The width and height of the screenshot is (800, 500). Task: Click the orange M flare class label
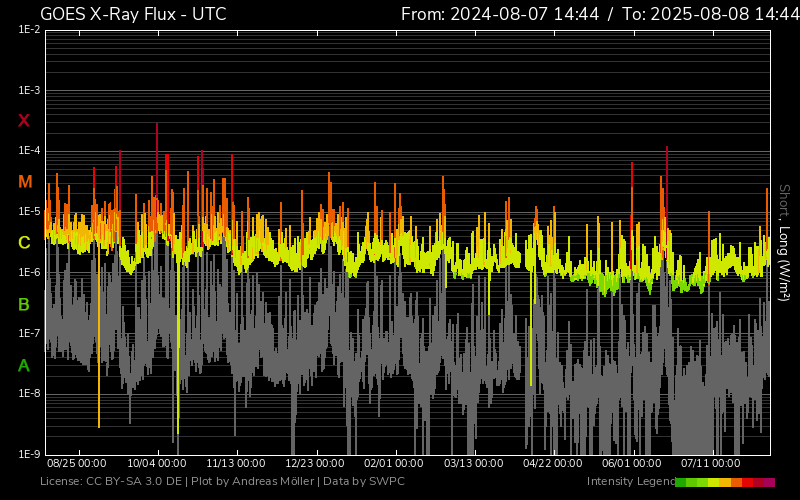click(25, 182)
